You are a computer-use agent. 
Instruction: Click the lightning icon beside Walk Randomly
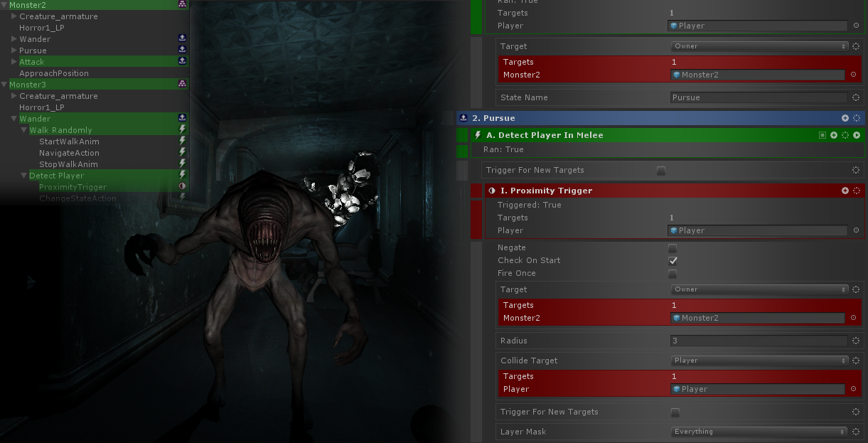tap(182, 130)
